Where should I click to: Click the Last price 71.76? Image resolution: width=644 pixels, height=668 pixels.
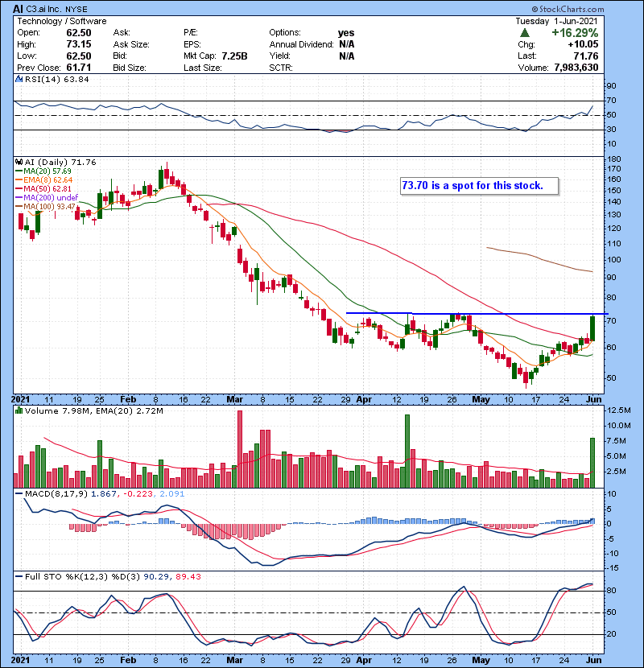click(585, 56)
